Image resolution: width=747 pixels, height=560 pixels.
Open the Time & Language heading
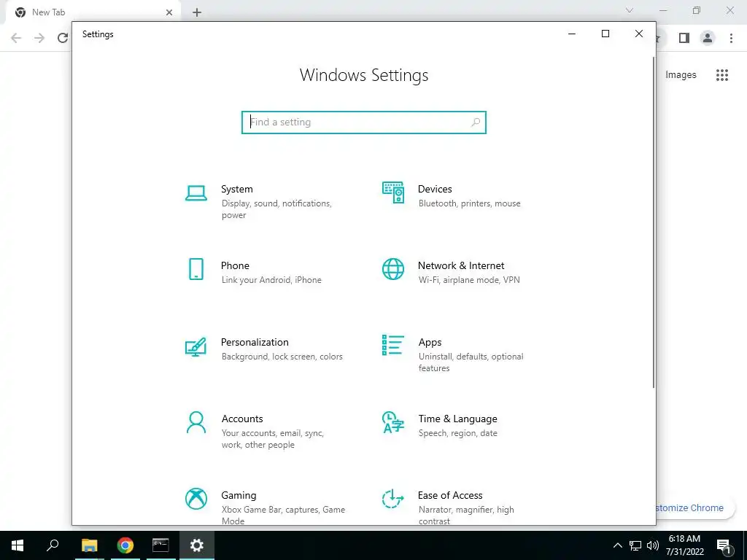click(458, 419)
